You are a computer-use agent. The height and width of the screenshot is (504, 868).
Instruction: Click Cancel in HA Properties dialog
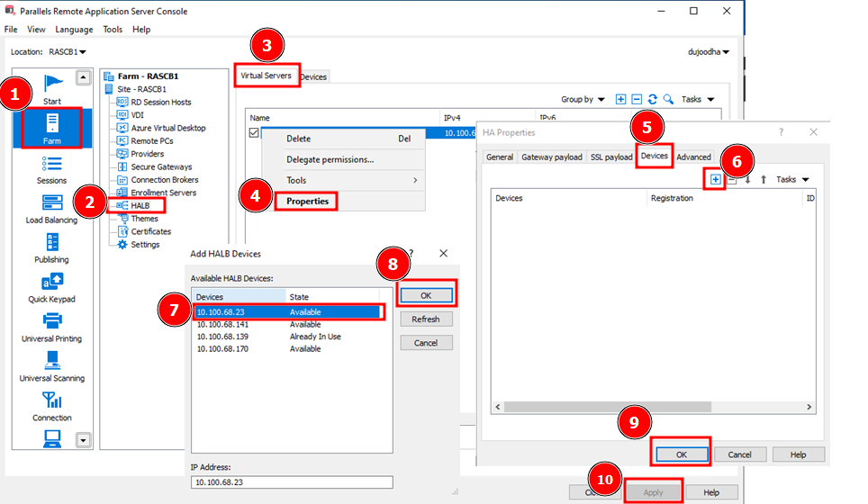tap(739, 454)
